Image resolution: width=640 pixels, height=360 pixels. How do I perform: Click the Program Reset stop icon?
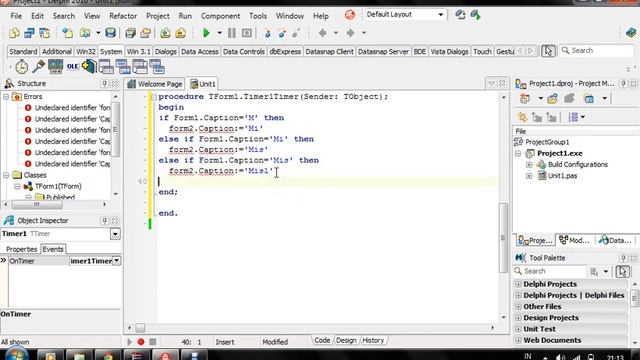(247, 33)
